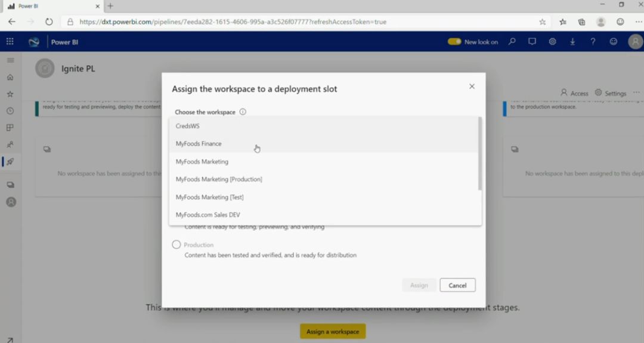
Task: Select the Production stage radio button
Action: coord(176,245)
